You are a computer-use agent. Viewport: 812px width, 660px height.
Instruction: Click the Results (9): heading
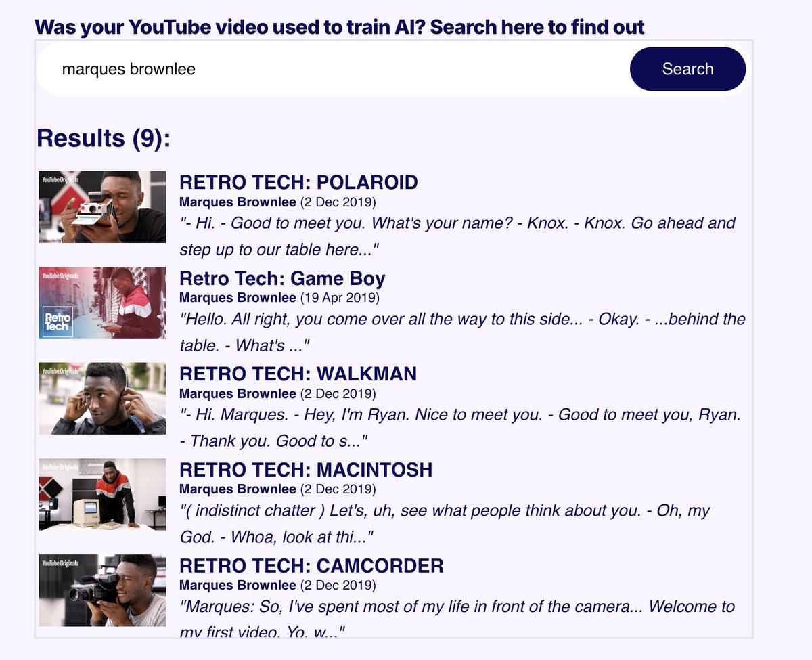pos(104,138)
